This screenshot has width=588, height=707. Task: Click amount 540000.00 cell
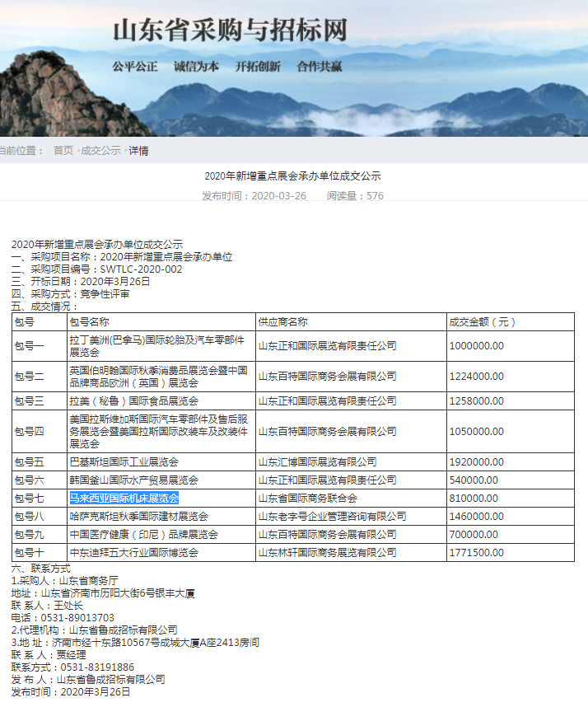click(x=511, y=480)
